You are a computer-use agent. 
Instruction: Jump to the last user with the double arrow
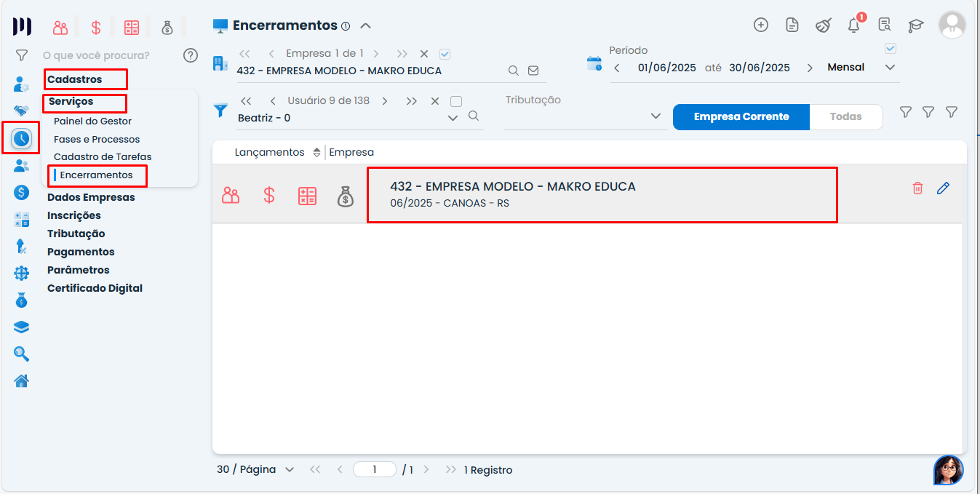412,101
